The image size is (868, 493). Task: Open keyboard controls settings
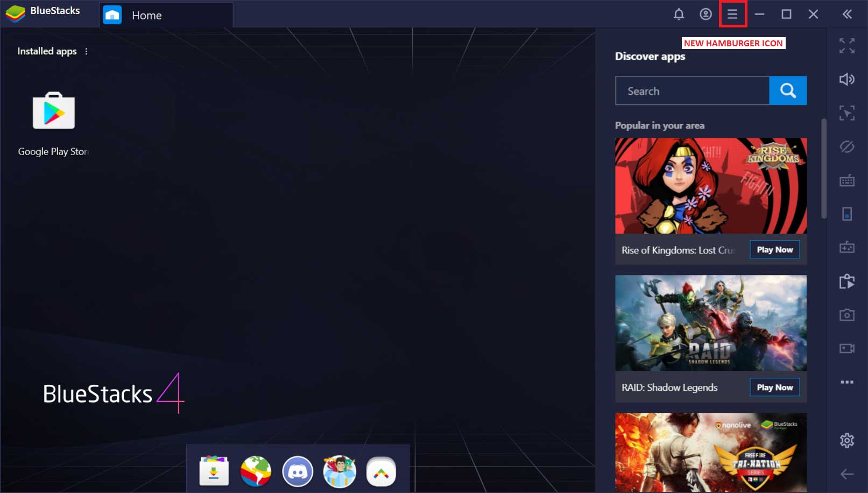[x=846, y=181]
